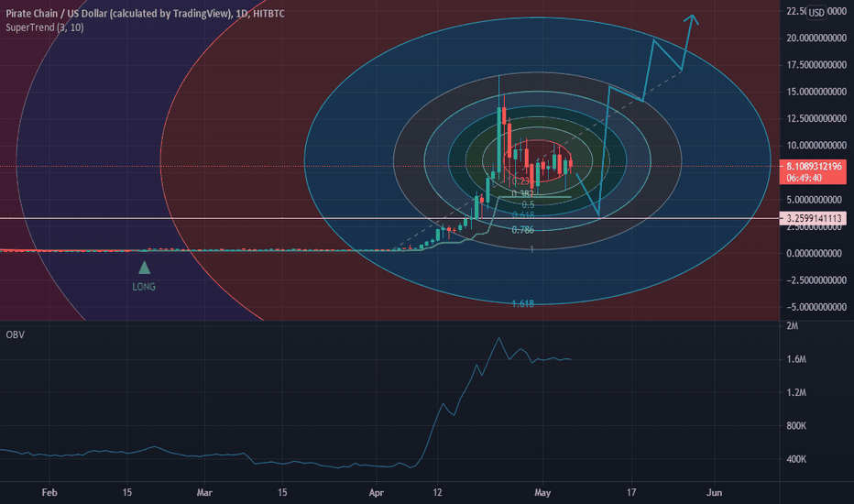Click the tallest green candle near 13.5

pyautogui.click(x=498, y=139)
